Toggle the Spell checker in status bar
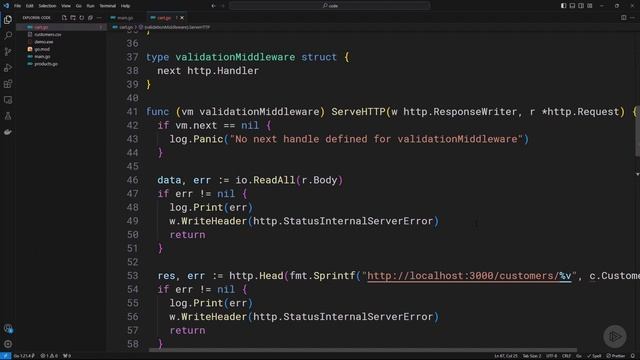The width and height of the screenshot is (640, 360). (x=594, y=356)
